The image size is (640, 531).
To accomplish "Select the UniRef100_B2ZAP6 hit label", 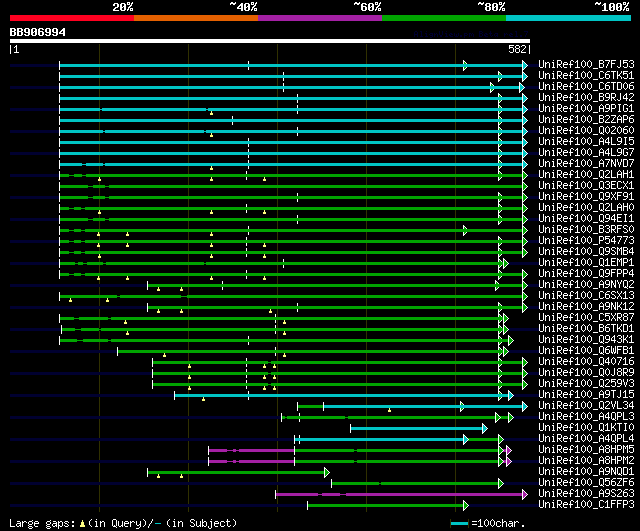I will pyautogui.click(x=586, y=120).
